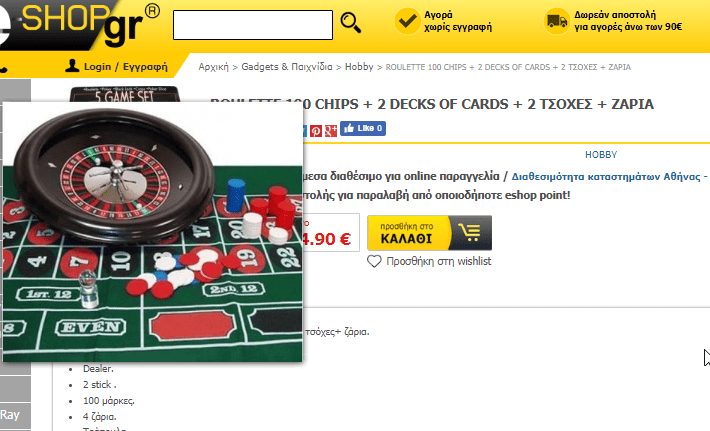Viewport: 710px width, 431px height.
Task: Focus the search text field
Action: tap(253, 25)
